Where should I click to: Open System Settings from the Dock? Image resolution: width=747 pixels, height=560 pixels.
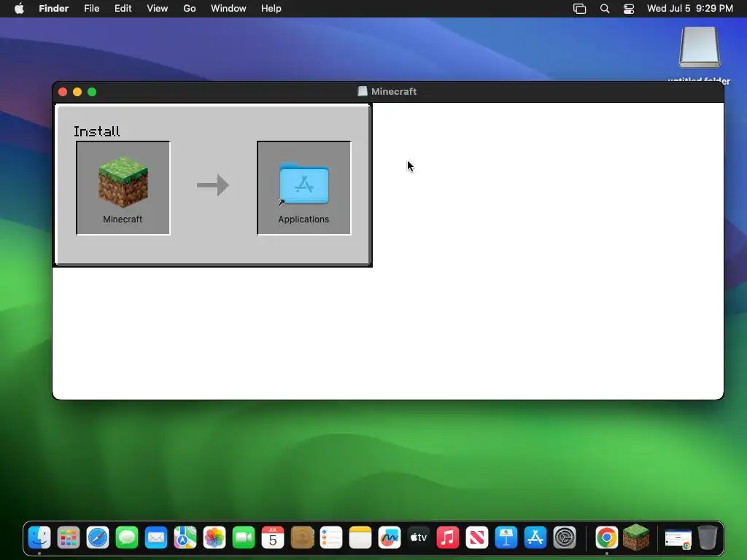(565, 537)
